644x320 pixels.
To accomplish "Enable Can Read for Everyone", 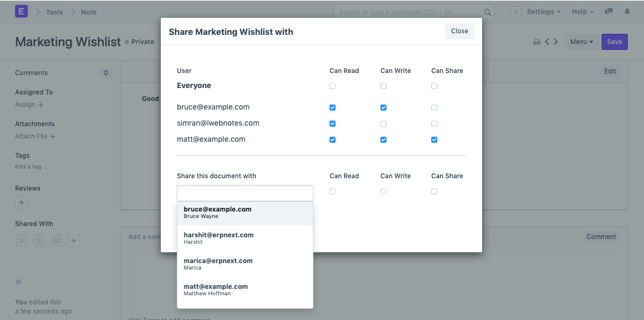I will (x=332, y=86).
